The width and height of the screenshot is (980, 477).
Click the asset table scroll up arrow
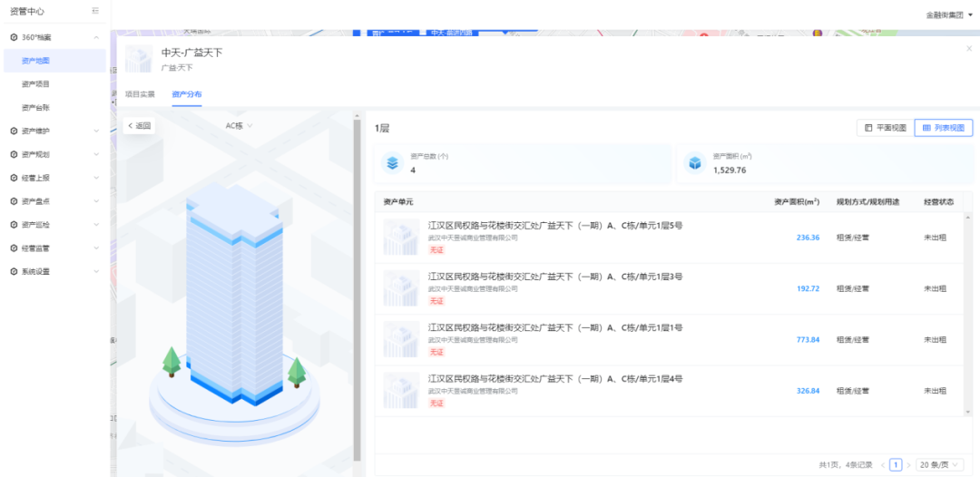(968, 218)
